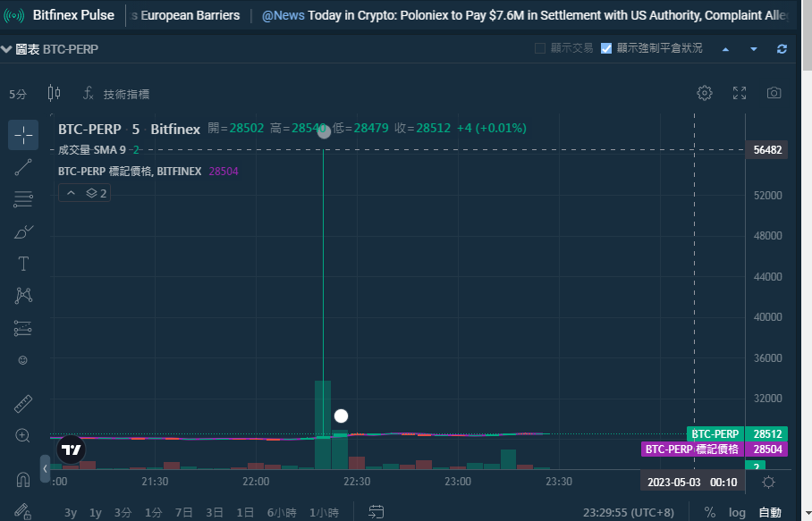Select the trend line drawing tool
The width and height of the screenshot is (812, 521).
(23, 167)
